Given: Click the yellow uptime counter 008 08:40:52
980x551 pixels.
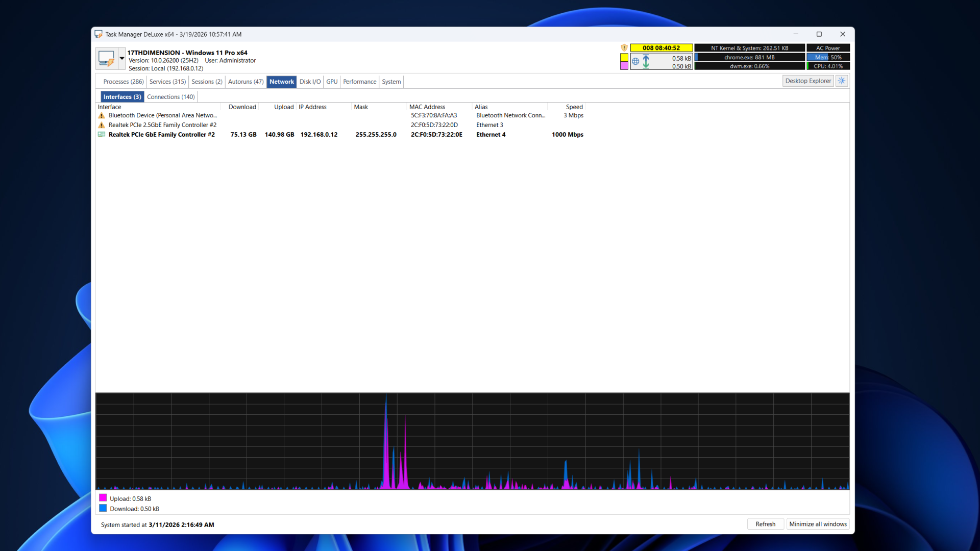Looking at the screenshot, I should pos(661,48).
